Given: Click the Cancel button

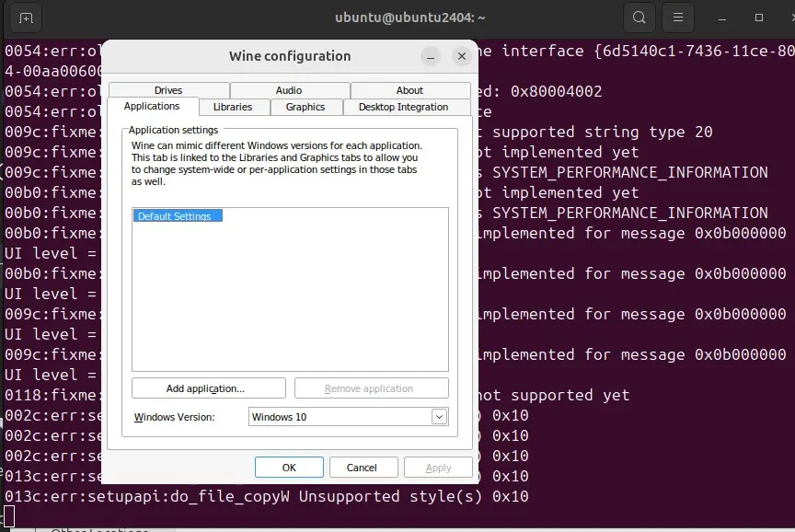Looking at the screenshot, I should tap(363, 468).
